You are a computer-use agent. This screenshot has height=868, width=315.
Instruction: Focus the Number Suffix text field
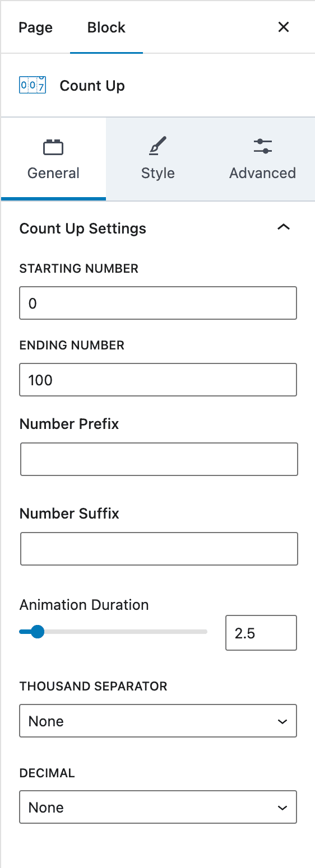(159, 549)
